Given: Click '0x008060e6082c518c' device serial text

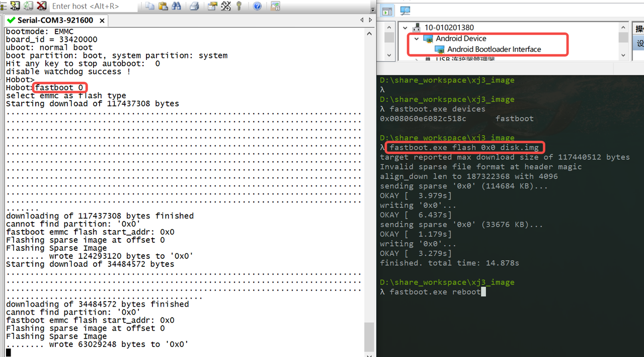Looking at the screenshot, I should click(x=423, y=119).
